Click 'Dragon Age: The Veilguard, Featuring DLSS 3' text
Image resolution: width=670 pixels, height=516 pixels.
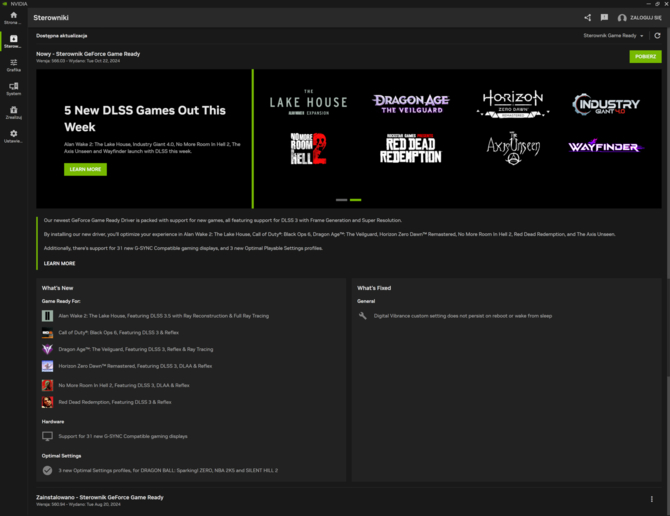[136, 349]
